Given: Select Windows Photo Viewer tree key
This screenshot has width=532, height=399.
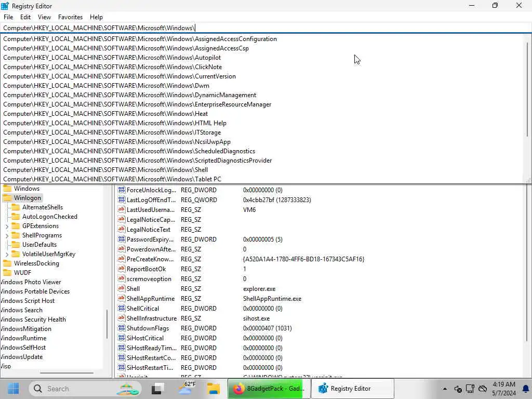Looking at the screenshot, I should (x=31, y=282).
